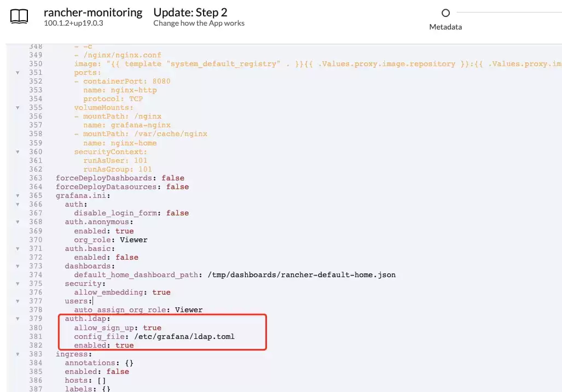The height and width of the screenshot is (392, 562).
Task: Collapse the ports block at line 351
Action: [x=18, y=73]
